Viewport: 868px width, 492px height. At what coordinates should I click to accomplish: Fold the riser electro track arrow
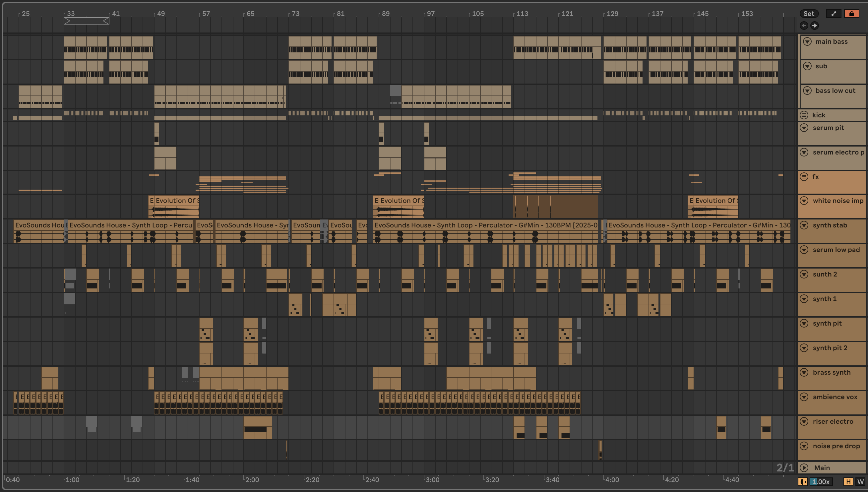point(804,421)
